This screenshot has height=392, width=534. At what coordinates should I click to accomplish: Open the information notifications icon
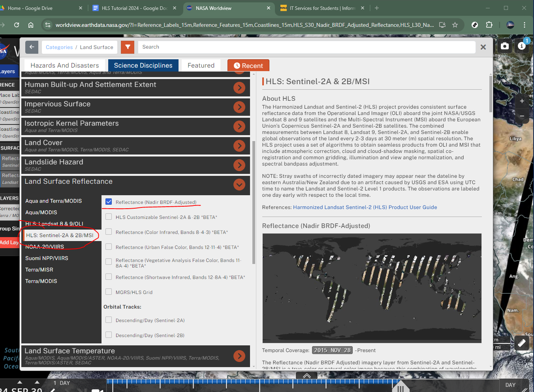tap(522, 46)
